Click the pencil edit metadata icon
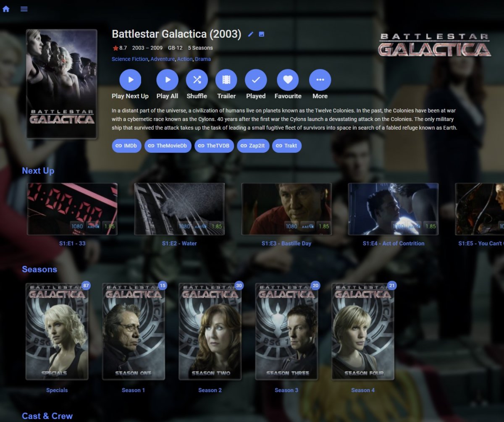504x422 pixels. coord(251,34)
